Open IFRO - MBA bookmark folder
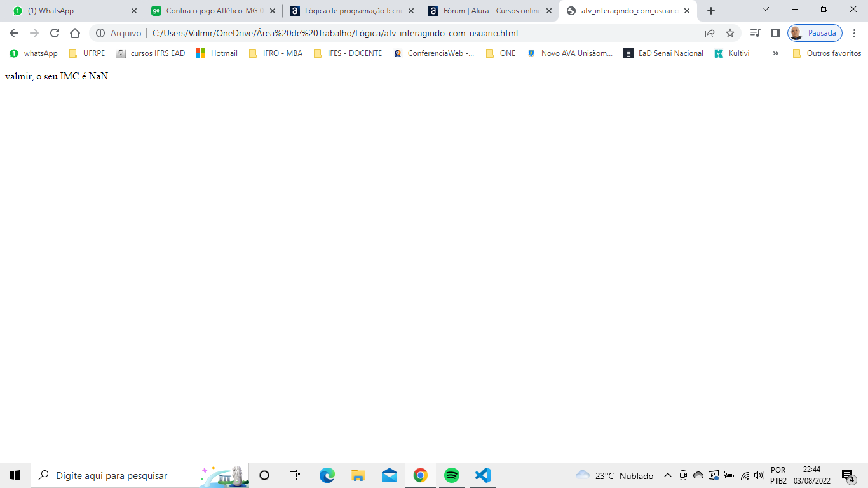The height and width of the screenshot is (488, 868). coord(275,53)
